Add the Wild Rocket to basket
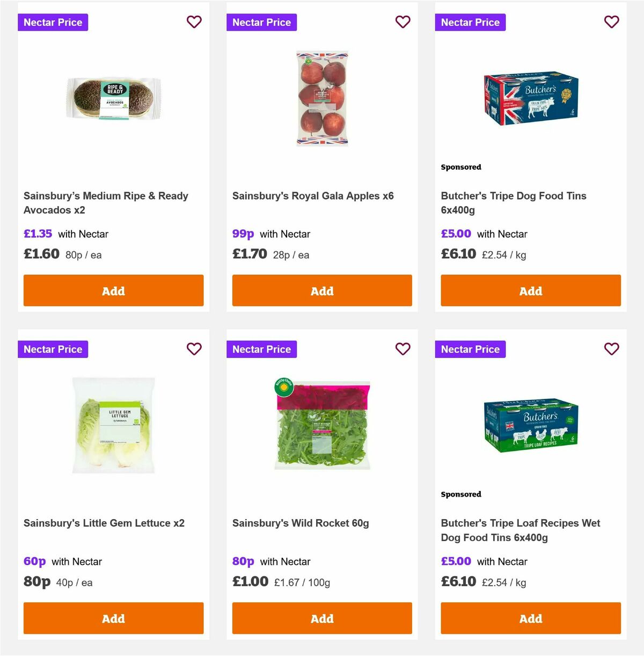This screenshot has width=644, height=656. click(321, 618)
